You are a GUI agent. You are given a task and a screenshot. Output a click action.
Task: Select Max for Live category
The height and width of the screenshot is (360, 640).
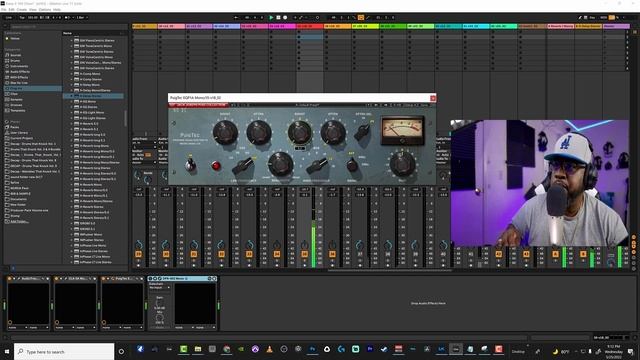[x=19, y=82]
